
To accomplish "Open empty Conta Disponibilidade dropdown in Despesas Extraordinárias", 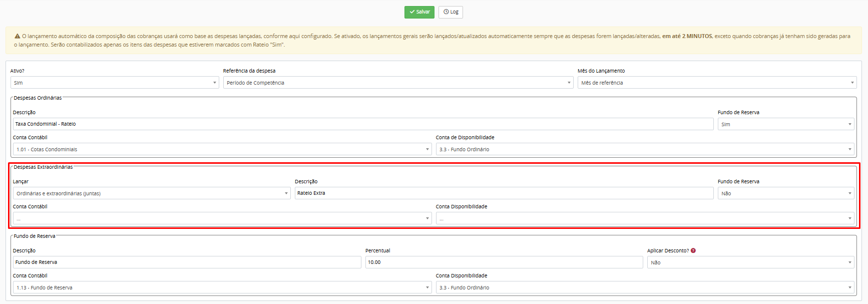I will 645,218.
